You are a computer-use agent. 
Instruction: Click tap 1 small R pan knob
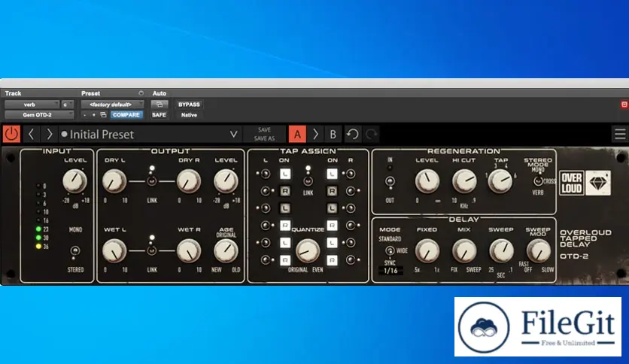point(351,174)
